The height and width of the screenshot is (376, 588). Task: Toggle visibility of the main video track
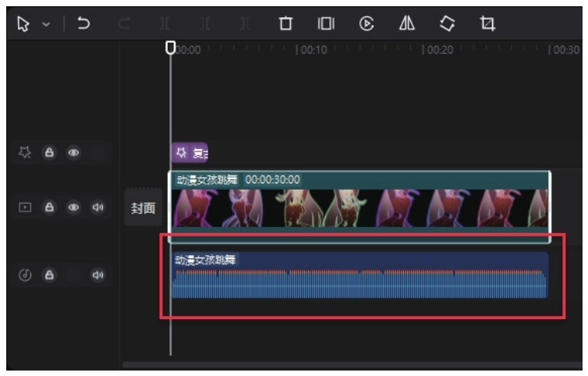[x=73, y=208]
